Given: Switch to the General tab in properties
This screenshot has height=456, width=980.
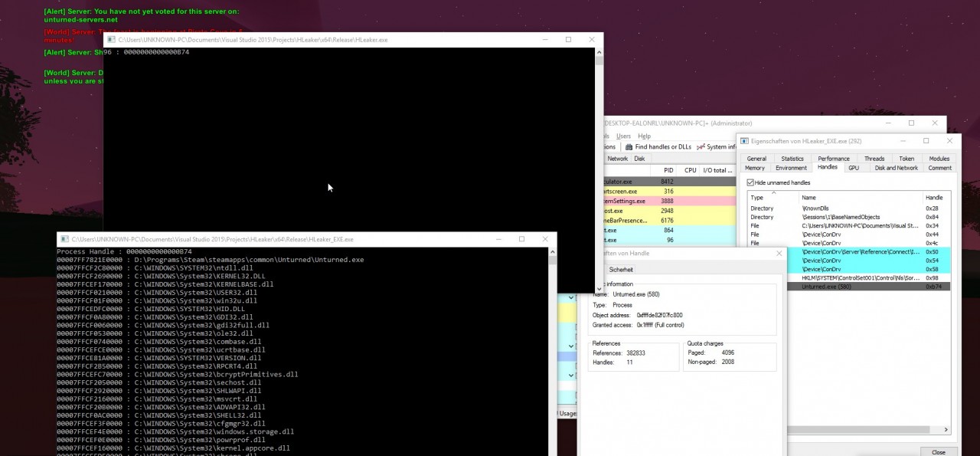Looking at the screenshot, I should coord(756,159).
